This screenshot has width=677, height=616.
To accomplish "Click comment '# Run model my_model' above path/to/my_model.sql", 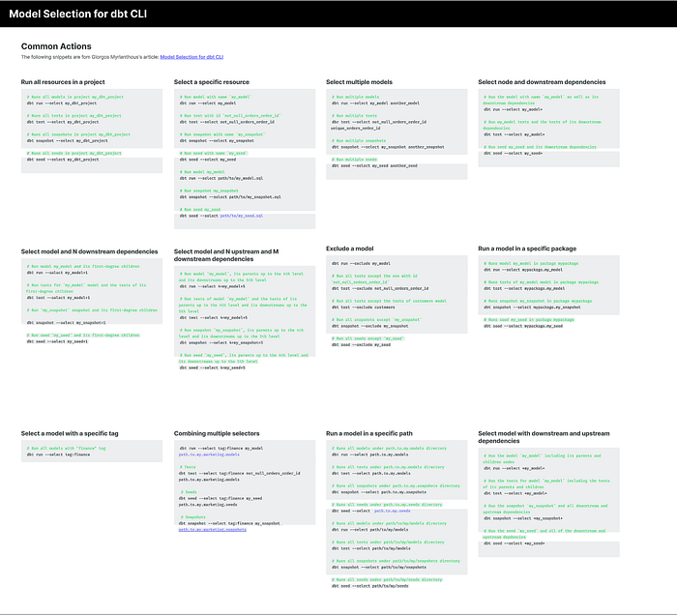I will [x=202, y=172].
